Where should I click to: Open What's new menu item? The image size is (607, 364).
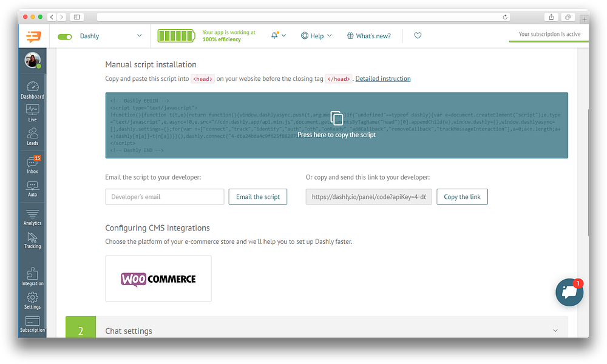tap(369, 36)
